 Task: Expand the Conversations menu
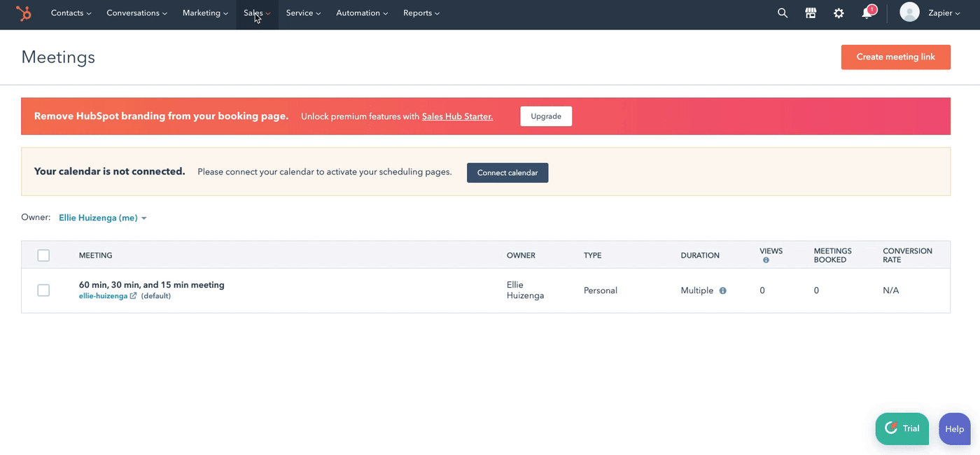point(137,13)
